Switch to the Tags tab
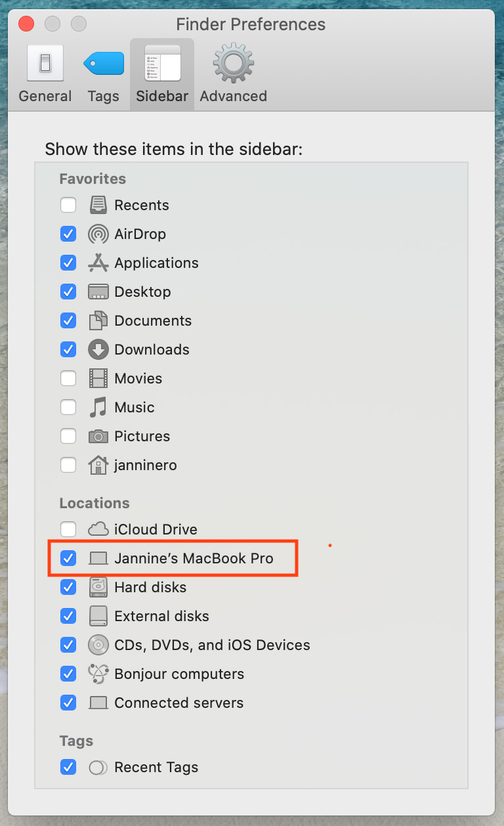 104,74
